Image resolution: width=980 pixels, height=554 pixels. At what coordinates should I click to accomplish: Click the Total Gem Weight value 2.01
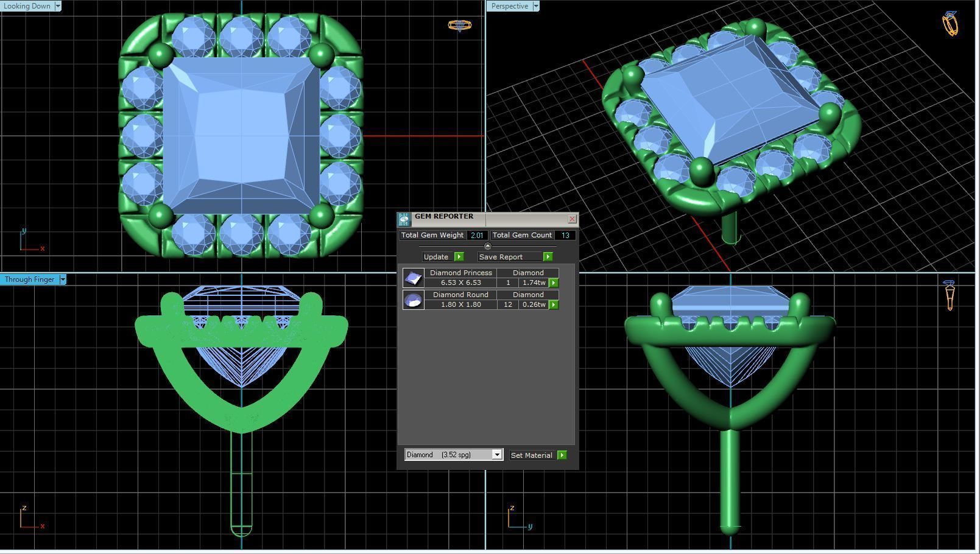(x=477, y=235)
